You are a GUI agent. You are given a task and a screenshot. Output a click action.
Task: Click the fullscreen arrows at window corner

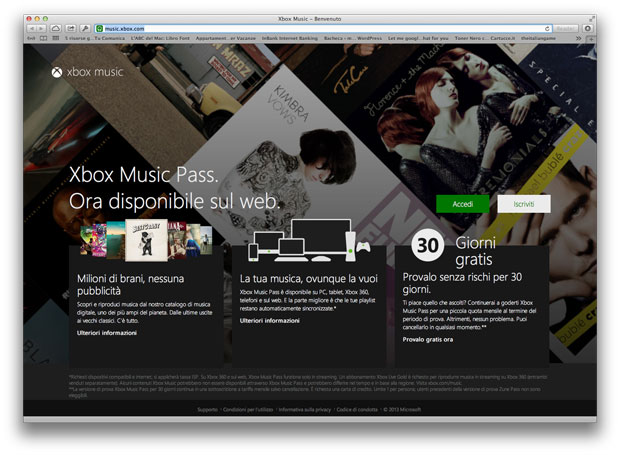[592, 19]
